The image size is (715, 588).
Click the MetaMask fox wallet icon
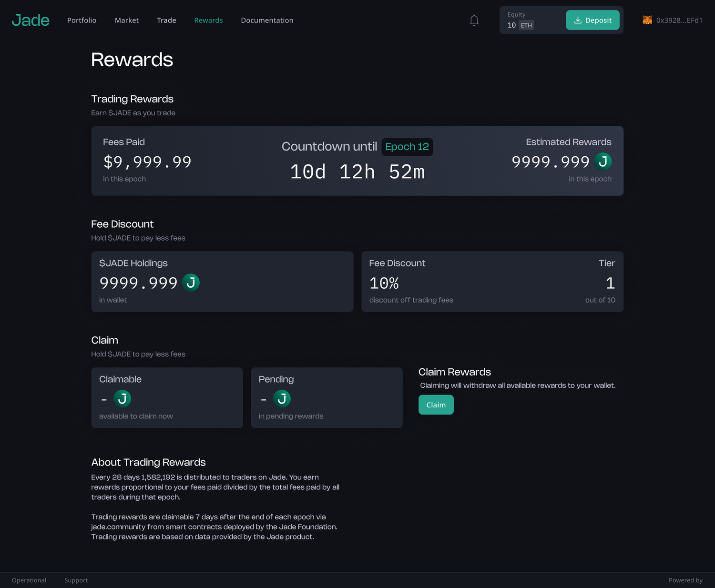pyautogui.click(x=647, y=20)
